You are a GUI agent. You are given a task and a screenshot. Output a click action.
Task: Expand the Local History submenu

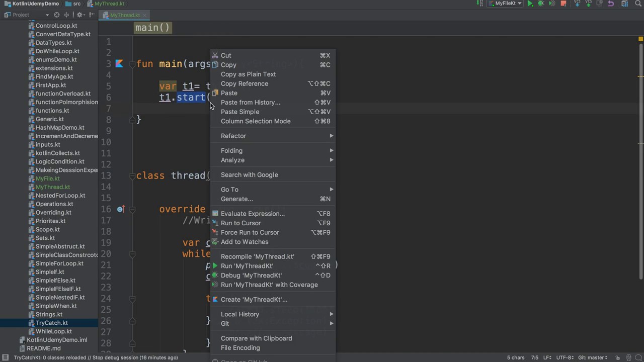pos(272,314)
